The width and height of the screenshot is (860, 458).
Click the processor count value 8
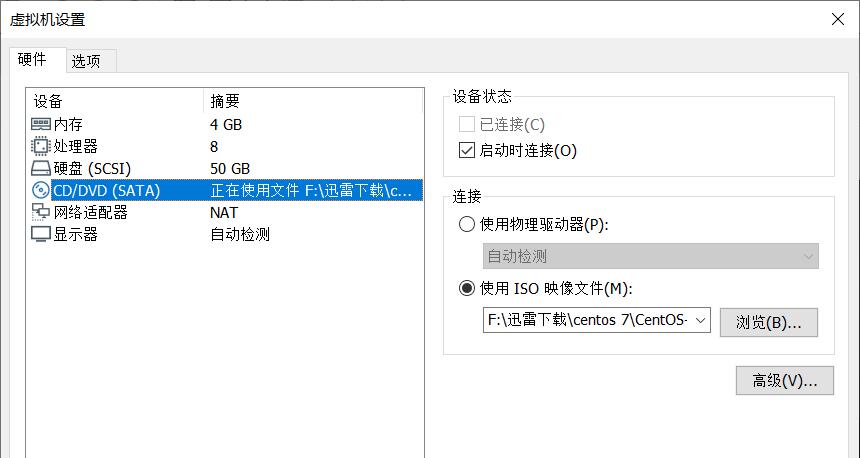pos(214,146)
